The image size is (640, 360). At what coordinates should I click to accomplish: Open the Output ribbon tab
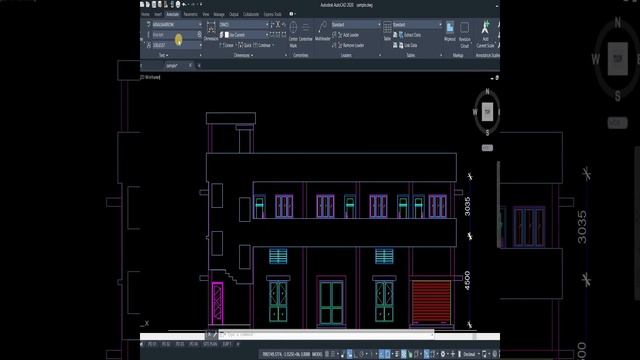pyautogui.click(x=234, y=14)
